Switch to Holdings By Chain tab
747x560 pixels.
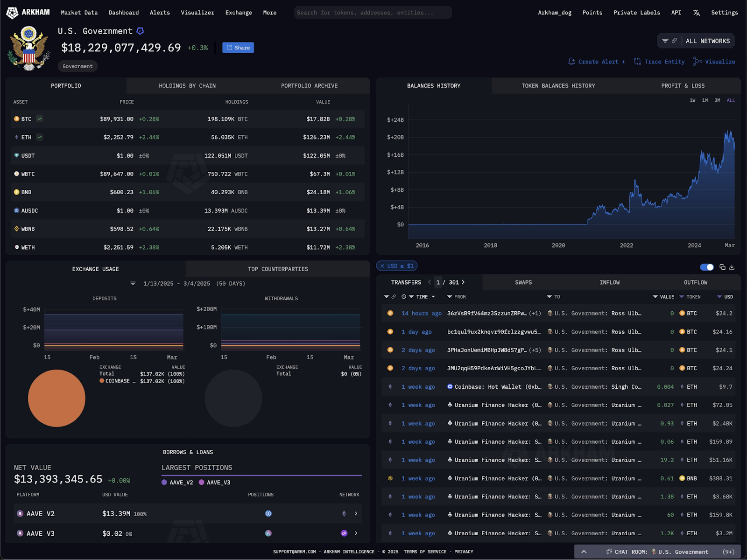(x=187, y=86)
